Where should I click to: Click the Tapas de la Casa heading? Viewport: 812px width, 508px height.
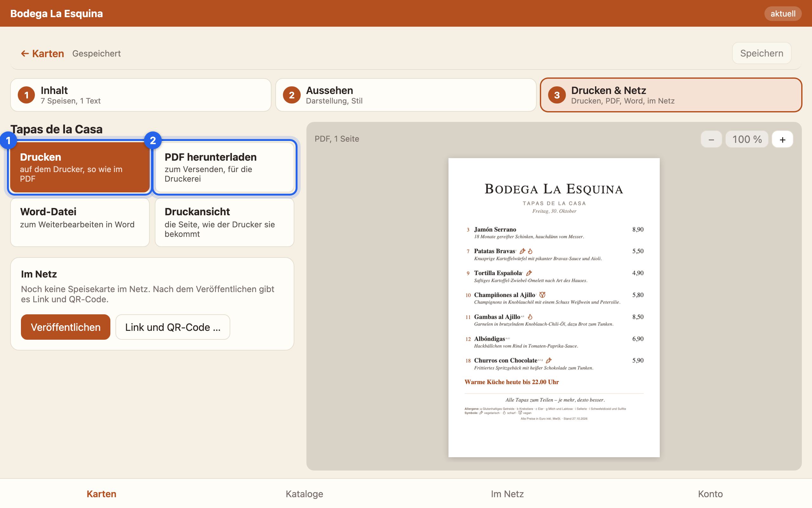pyautogui.click(x=56, y=129)
